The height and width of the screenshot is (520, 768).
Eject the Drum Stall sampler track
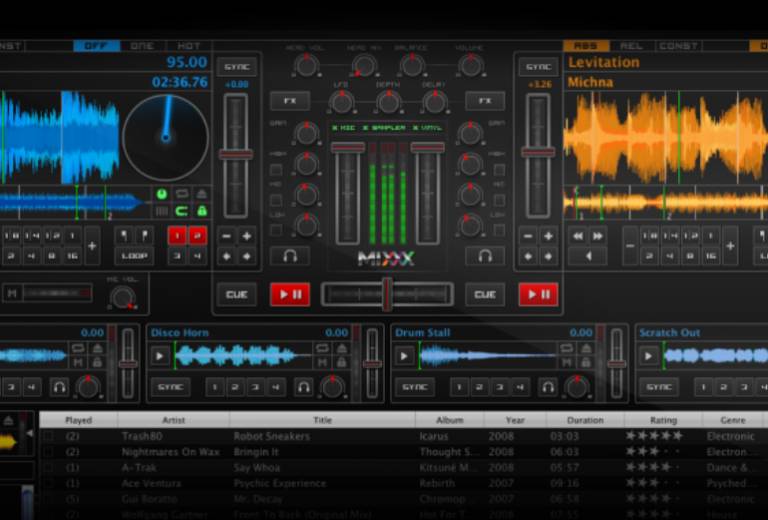click(x=586, y=348)
